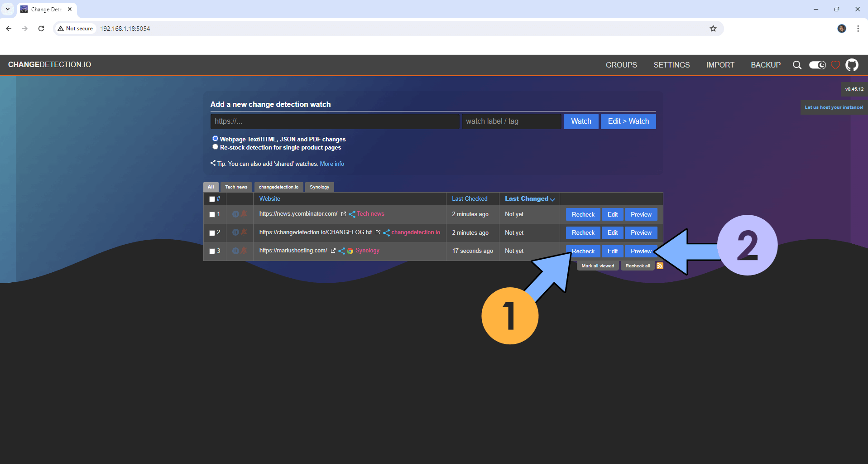The height and width of the screenshot is (464, 868).
Task: Switch to the All tag tab
Action: click(x=211, y=187)
